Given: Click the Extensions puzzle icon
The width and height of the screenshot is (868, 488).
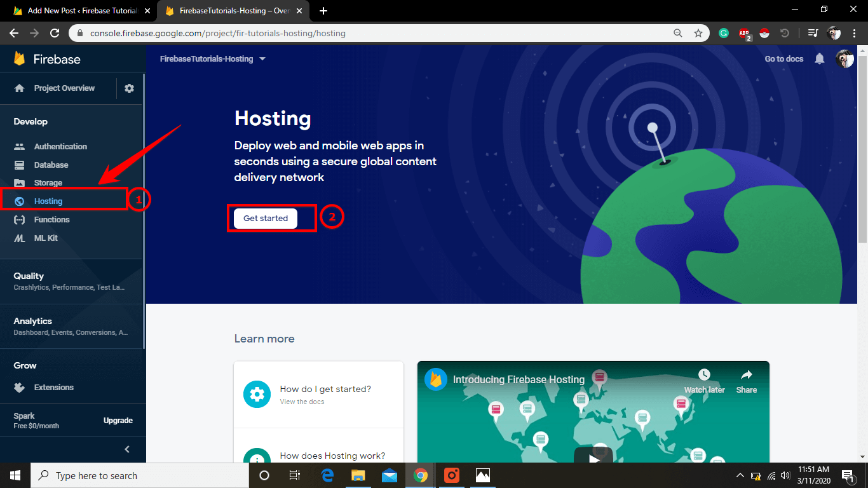Looking at the screenshot, I should 20,388.
